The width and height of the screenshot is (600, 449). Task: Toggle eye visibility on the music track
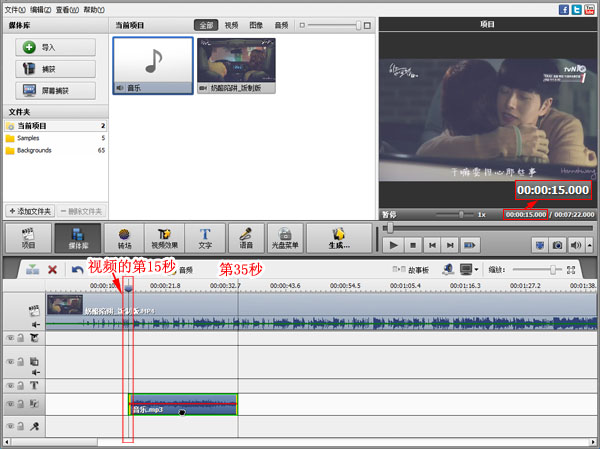pyautogui.click(x=10, y=404)
